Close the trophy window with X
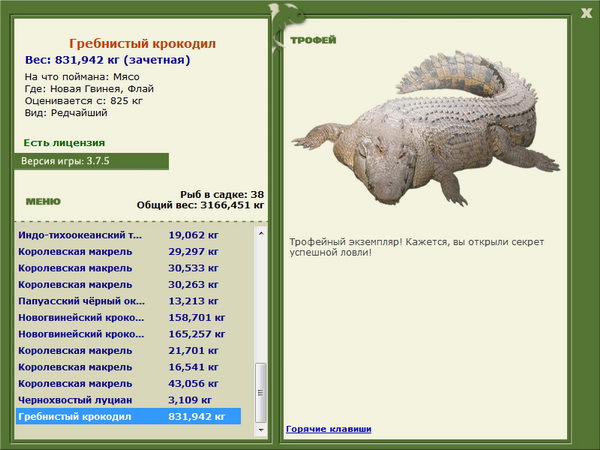 [x=586, y=13]
